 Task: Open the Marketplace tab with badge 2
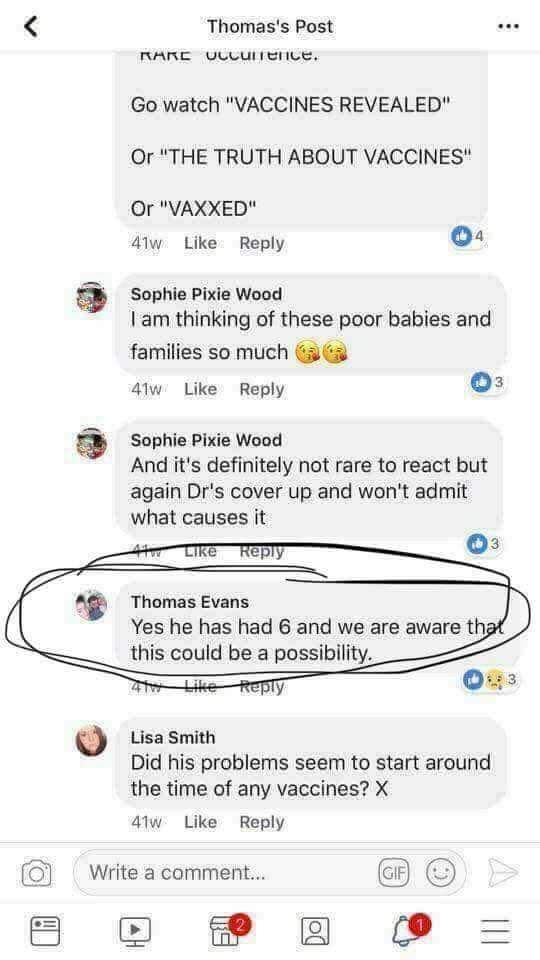pyautogui.click(x=227, y=929)
